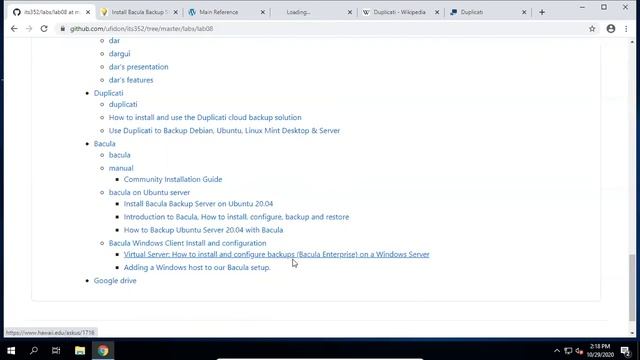This screenshot has width=640, height=360.
Task: Click the Chrome taskbar icon
Action: pos(103,350)
